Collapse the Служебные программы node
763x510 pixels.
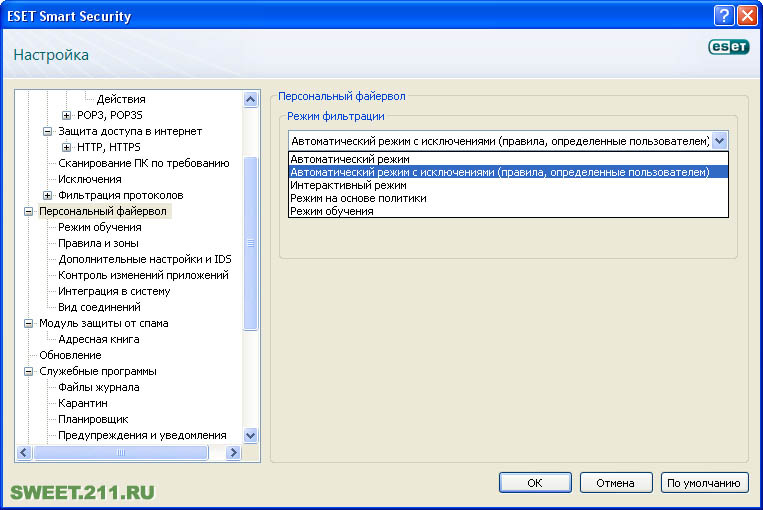click(x=28, y=372)
